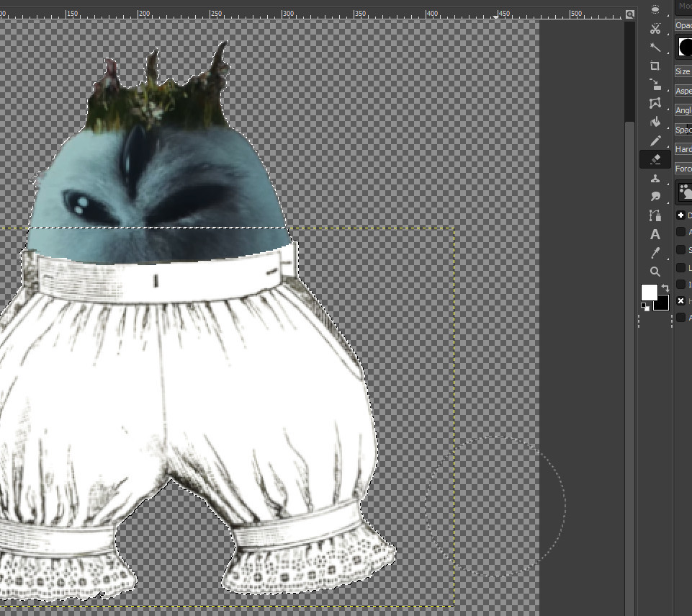
Task: Adjust the Hardness slider
Action: pyautogui.click(x=683, y=149)
